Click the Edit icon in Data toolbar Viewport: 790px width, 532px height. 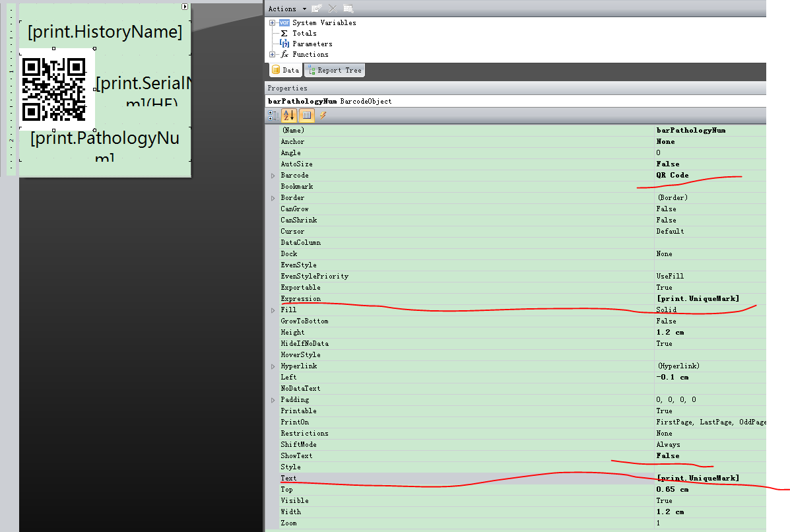pos(317,9)
